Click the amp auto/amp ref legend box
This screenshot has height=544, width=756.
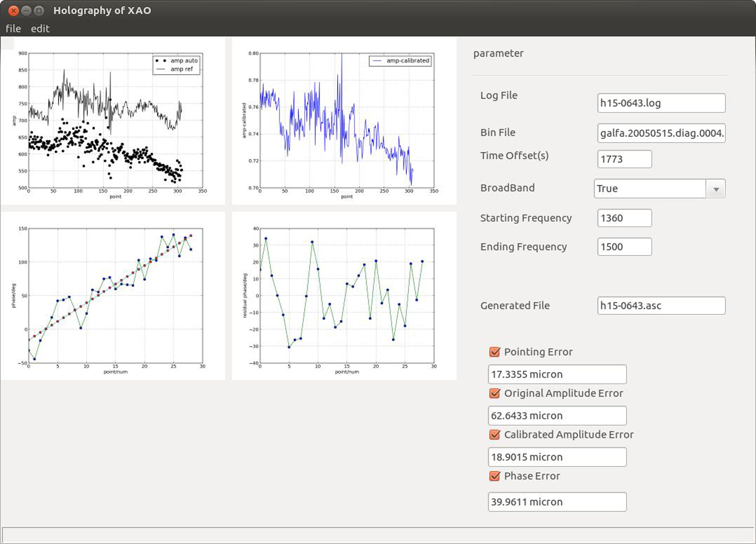(x=176, y=65)
